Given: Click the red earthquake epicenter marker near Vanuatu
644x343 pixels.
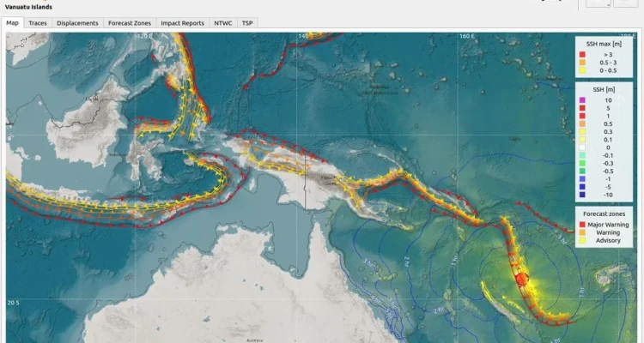Looking at the screenshot, I should click(522, 279).
